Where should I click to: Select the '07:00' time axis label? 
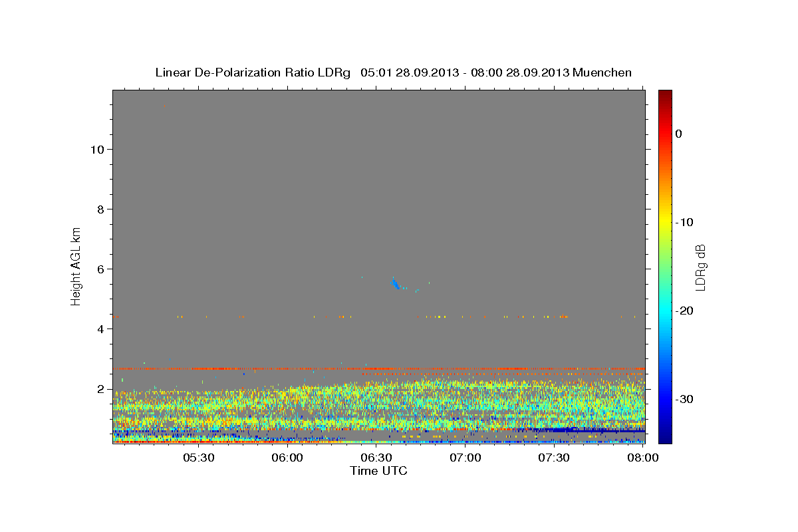465,458
